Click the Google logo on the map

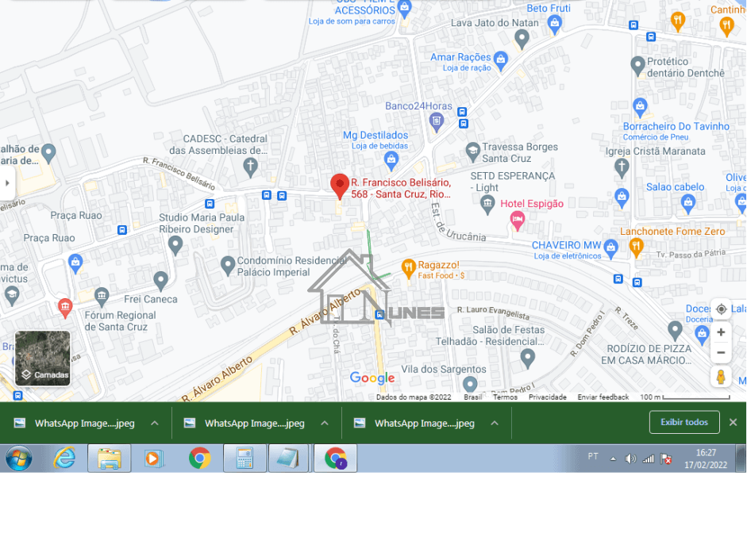[372, 378]
